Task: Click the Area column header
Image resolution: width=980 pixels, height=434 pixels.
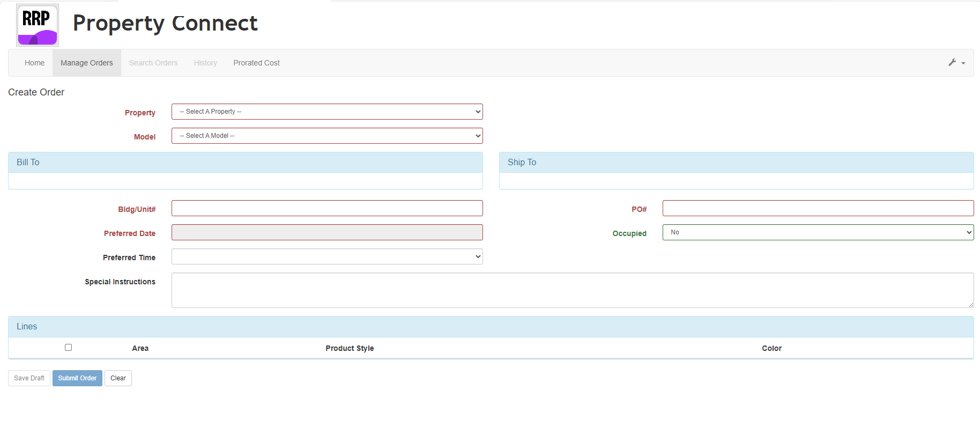Action: tap(140, 348)
